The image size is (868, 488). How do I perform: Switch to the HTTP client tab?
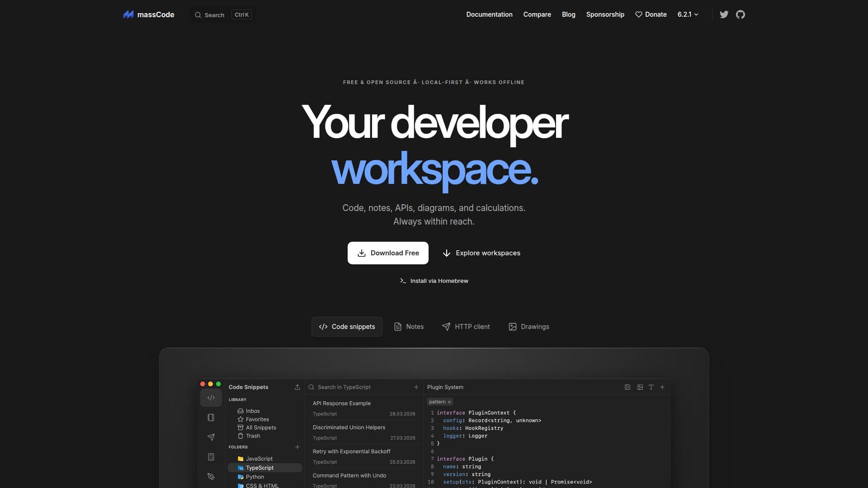point(466,327)
